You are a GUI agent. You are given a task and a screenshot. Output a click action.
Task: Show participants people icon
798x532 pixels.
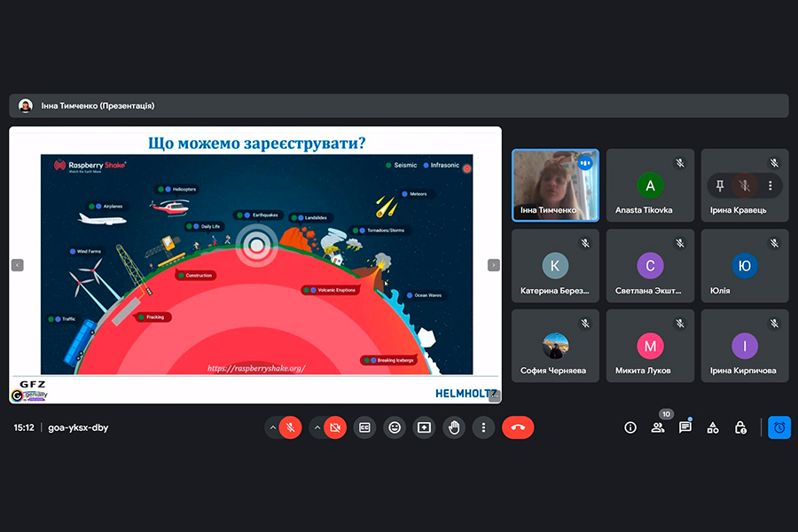click(658, 427)
